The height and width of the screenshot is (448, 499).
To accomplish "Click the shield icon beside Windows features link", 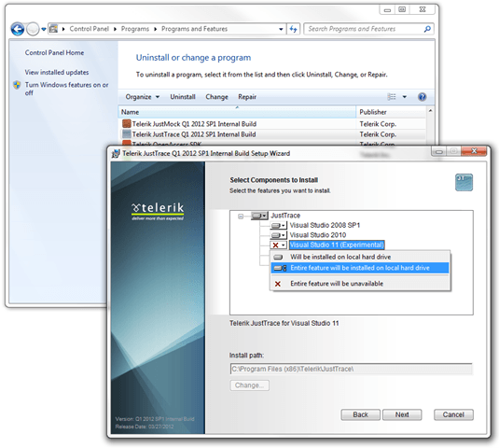I will pyautogui.click(x=17, y=85).
